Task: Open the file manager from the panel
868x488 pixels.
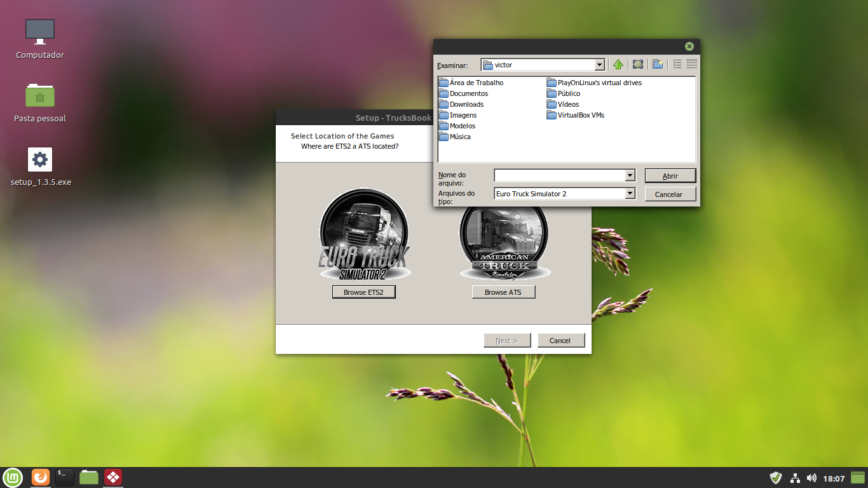Action: coord(89,477)
